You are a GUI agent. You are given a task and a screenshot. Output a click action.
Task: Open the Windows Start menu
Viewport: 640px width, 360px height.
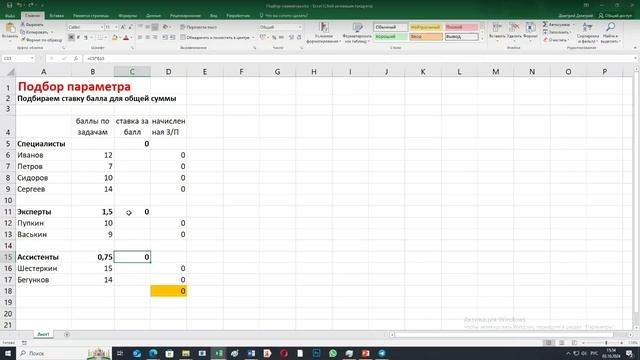(x=7, y=353)
